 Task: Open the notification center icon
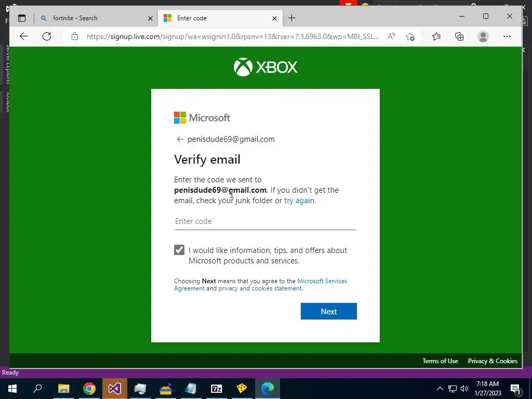pos(516,389)
